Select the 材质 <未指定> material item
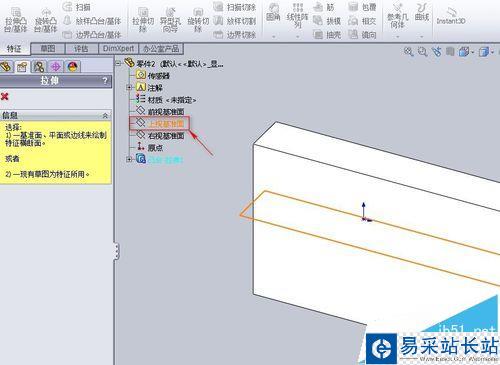Image resolution: width=500 pixels, height=365 pixels. tap(166, 99)
